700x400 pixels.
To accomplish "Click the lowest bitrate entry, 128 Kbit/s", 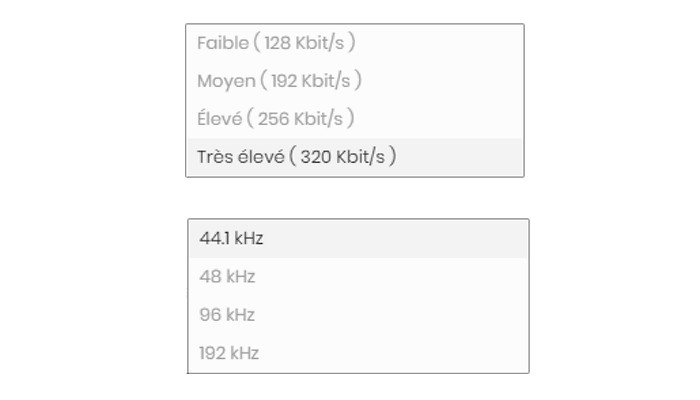I will tap(277, 43).
